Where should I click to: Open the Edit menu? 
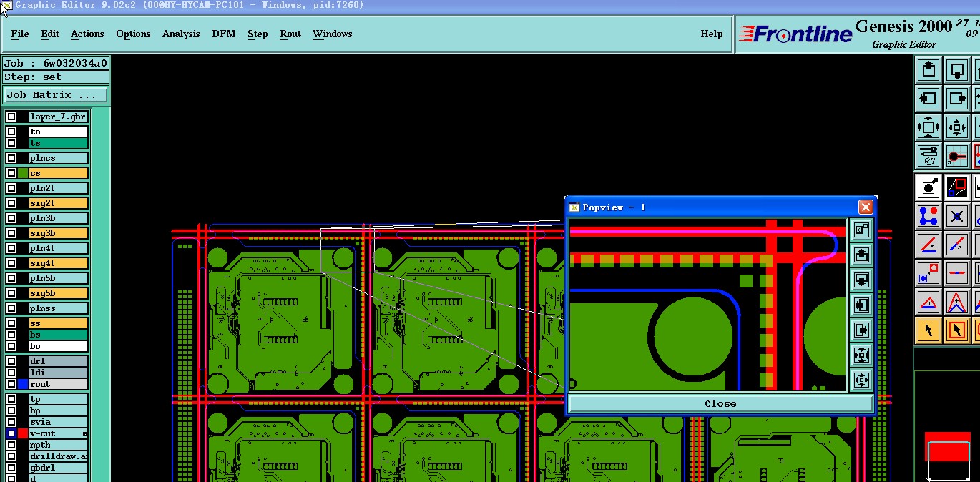tap(50, 34)
